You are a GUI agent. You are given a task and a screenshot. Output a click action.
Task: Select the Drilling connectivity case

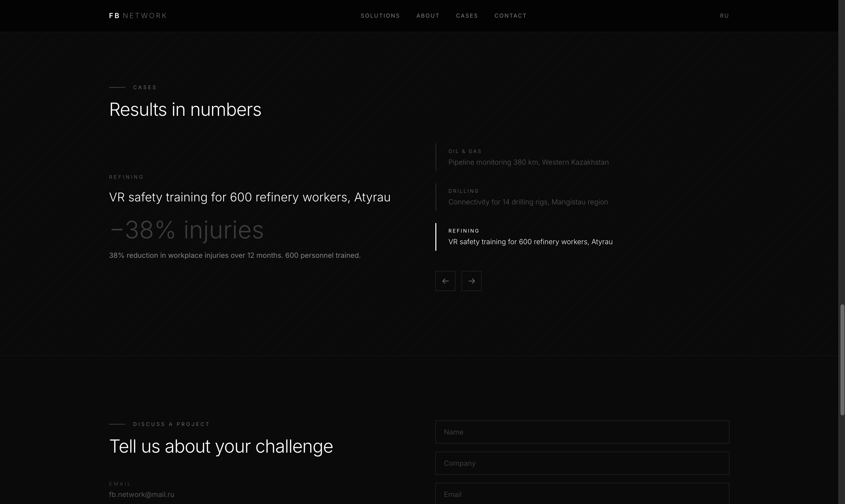tap(582, 197)
